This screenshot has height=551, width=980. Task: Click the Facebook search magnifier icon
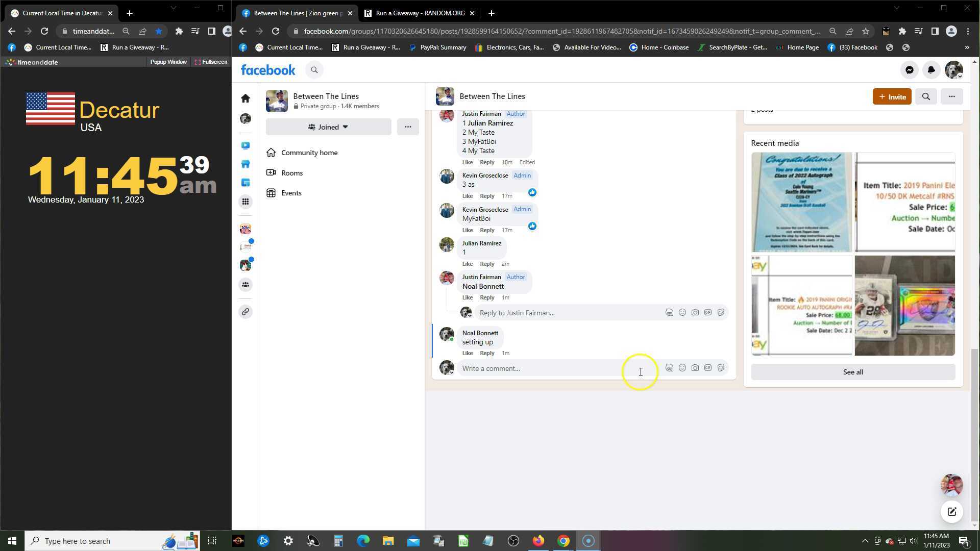314,70
